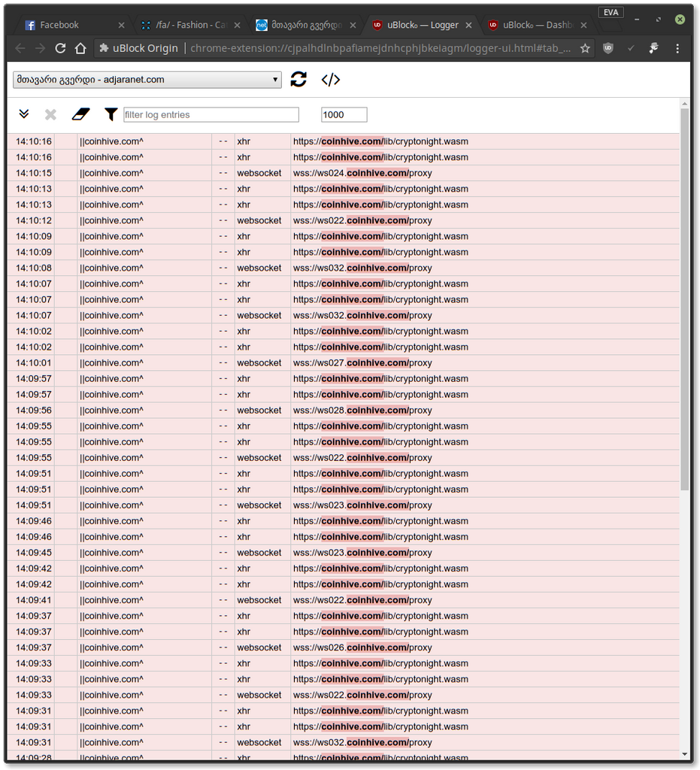The image size is (700, 770).
Task: Click the wss://ws024.coinhive.com/proxy URL
Action: pos(362,173)
